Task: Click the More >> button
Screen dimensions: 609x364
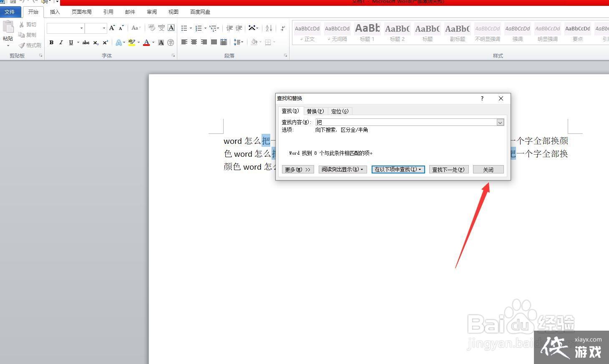Action: pos(298,169)
